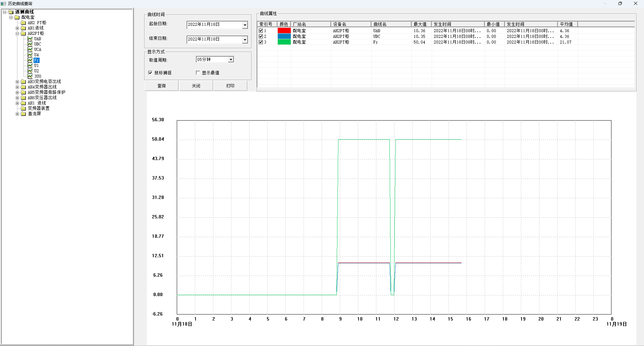Screen dimensions: 644x346
Task: Click the U1 curve chart icon
Action: tap(30, 66)
